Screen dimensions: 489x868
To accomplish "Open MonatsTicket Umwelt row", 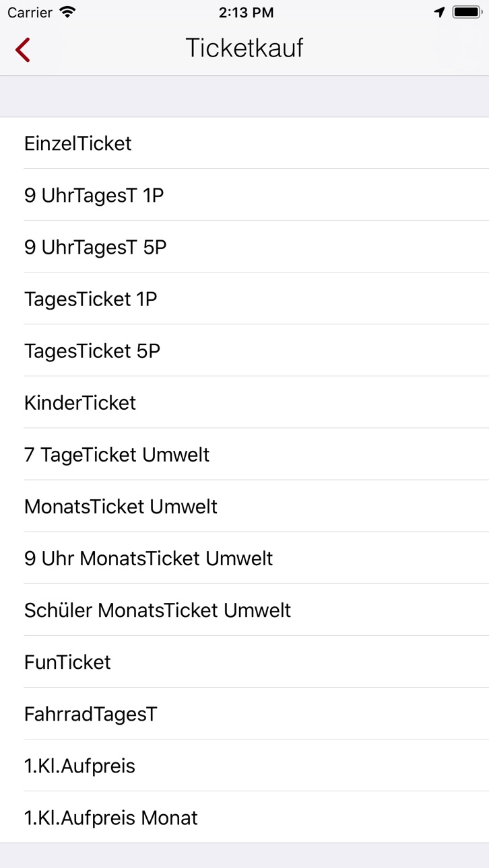I will pyautogui.click(x=244, y=506).
